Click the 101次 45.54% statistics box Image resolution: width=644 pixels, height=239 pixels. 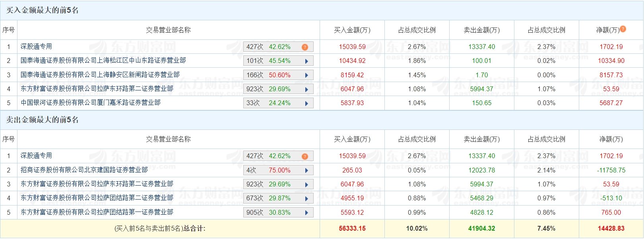pos(278,61)
